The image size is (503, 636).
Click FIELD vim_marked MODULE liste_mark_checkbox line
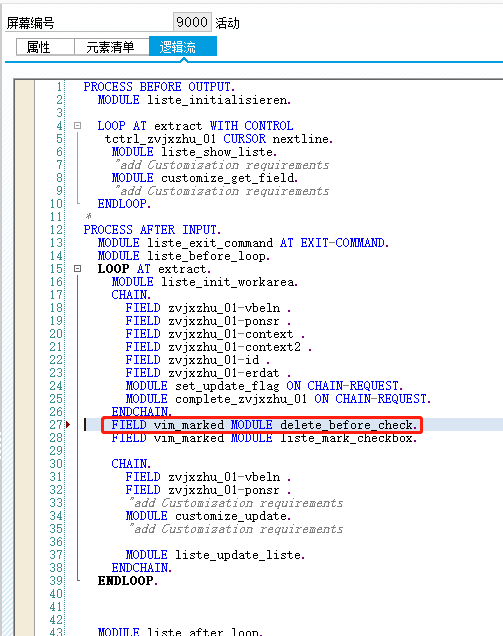coord(264,438)
